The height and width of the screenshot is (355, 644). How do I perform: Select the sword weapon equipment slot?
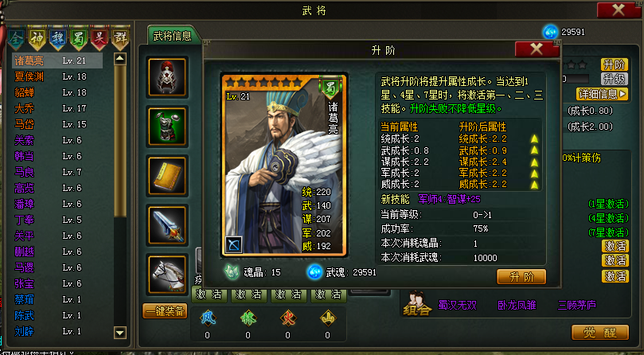168,224
